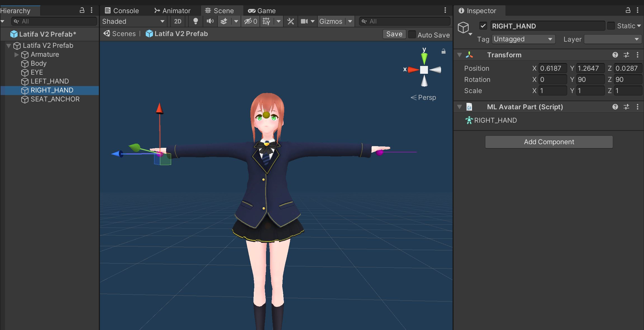Screen dimensions: 644x330
Task: Open Inspector panel options menu
Action: pos(638,10)
